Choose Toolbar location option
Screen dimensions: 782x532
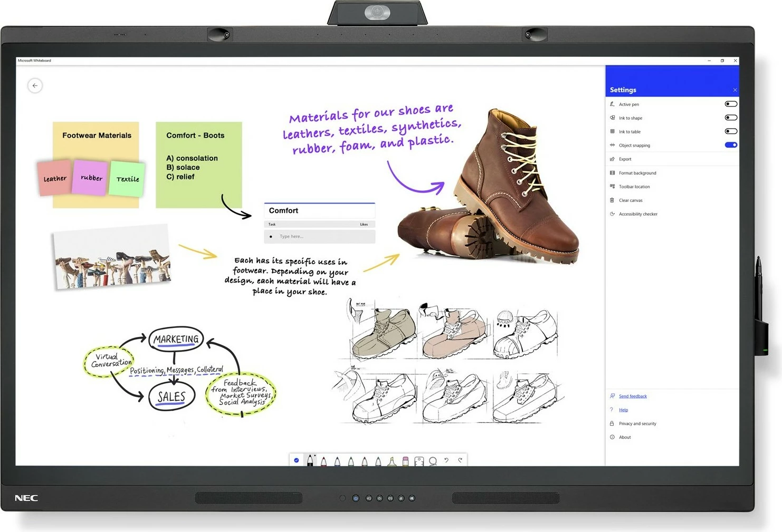click(634, 187)
